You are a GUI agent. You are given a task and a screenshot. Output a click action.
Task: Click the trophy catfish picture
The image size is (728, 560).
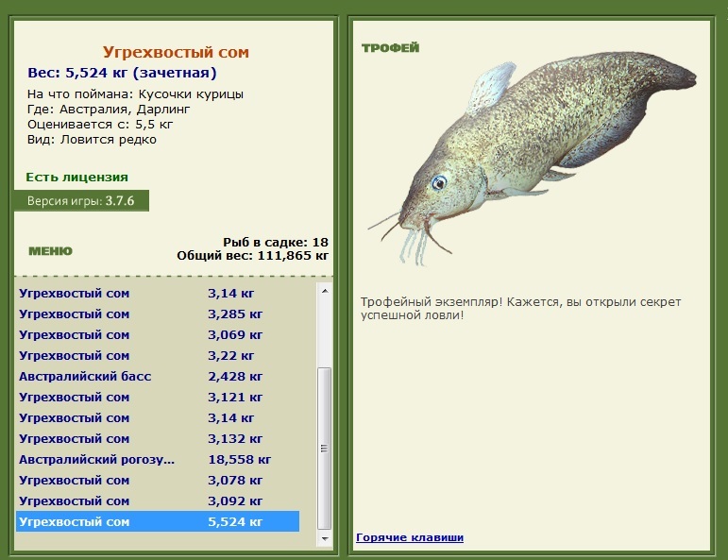[x=532, y=157]
